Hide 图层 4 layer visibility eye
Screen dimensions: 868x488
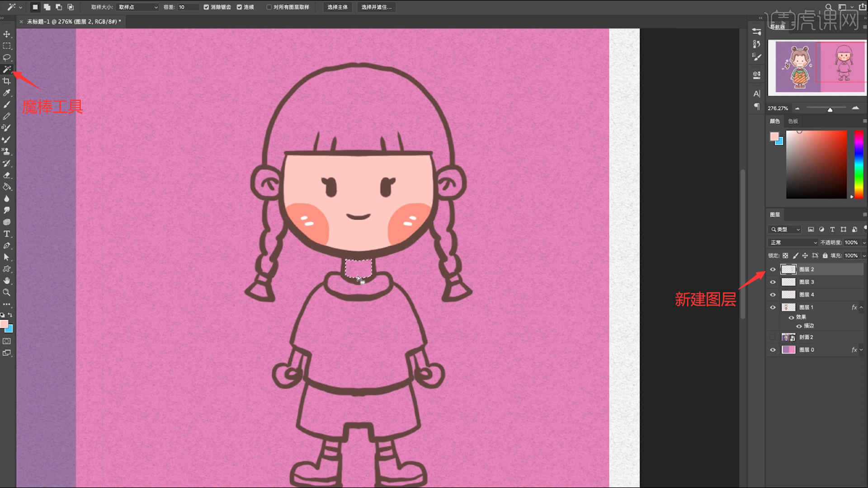773,295
